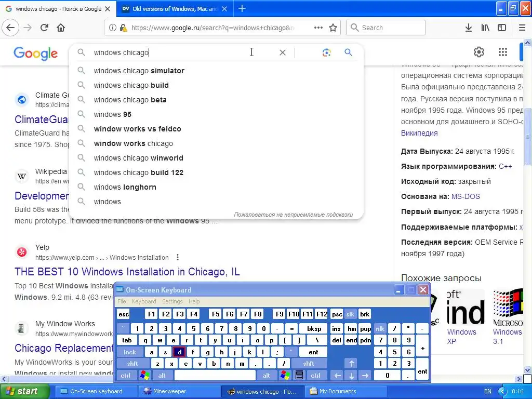Select suggestion windows chicago simulator

coord(216,71)
